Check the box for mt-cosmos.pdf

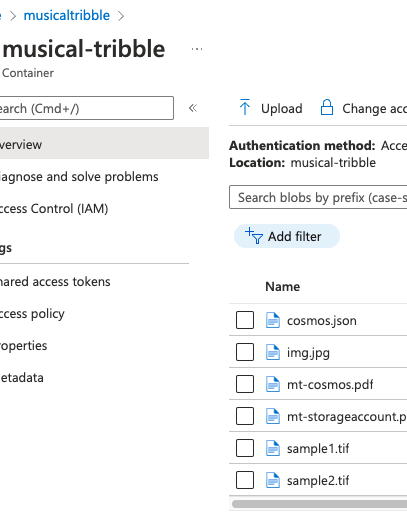click(x=245, y=384)
